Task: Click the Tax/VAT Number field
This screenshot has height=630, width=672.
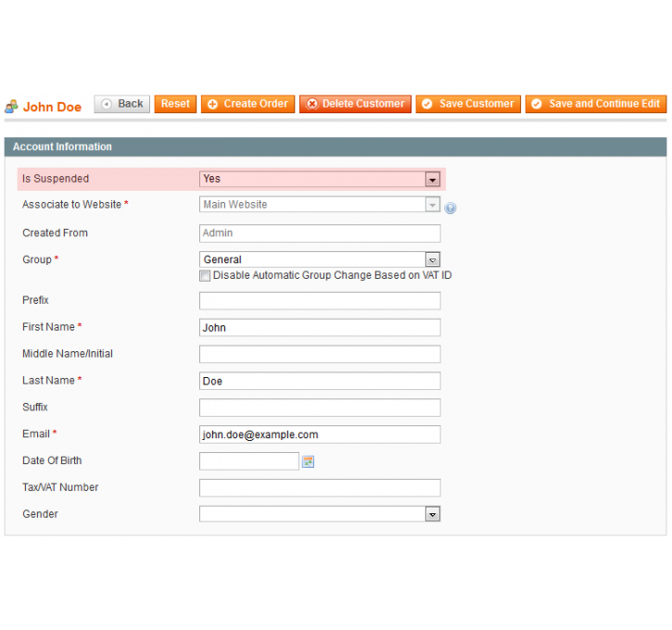Action: pos(320,487)
